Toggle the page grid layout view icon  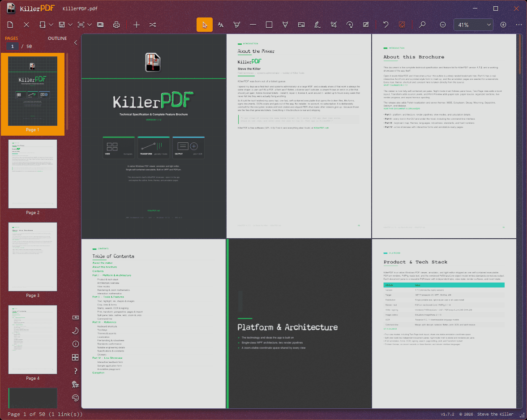click(76, 357)
